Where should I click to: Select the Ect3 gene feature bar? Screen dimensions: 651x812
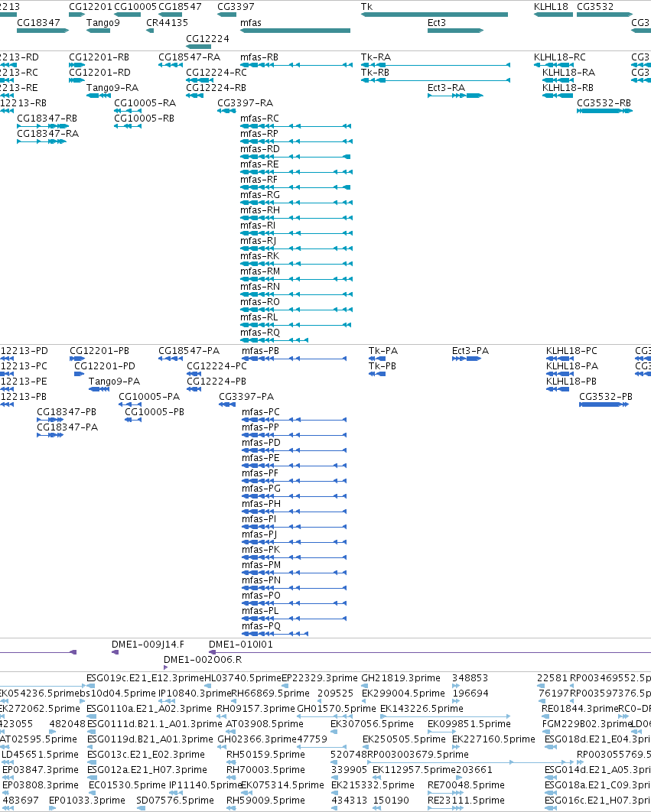click(x=455, y=31)
